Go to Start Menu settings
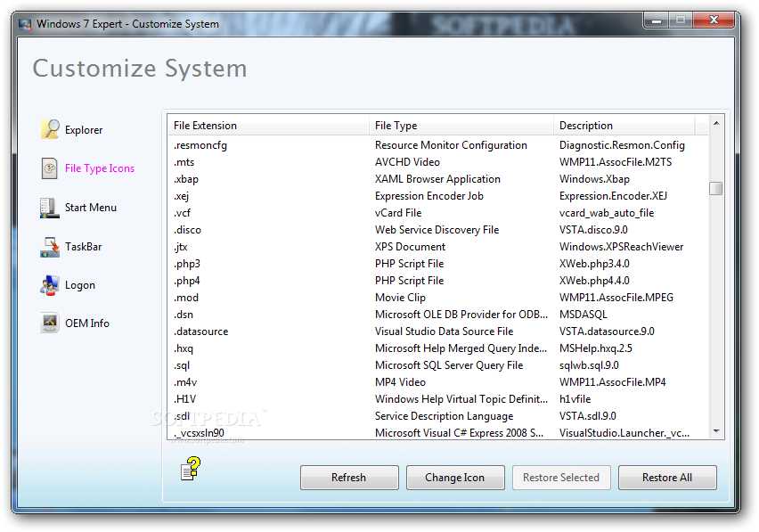The height and width of the screenshot is (532, 759). click(x=91, y=207)
